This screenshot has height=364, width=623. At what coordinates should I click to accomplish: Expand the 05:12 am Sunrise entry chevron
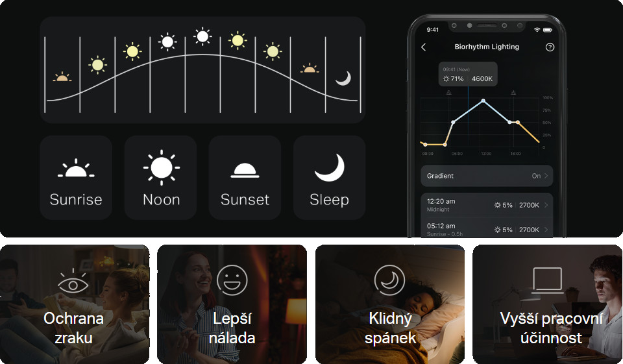pos(546,230)
